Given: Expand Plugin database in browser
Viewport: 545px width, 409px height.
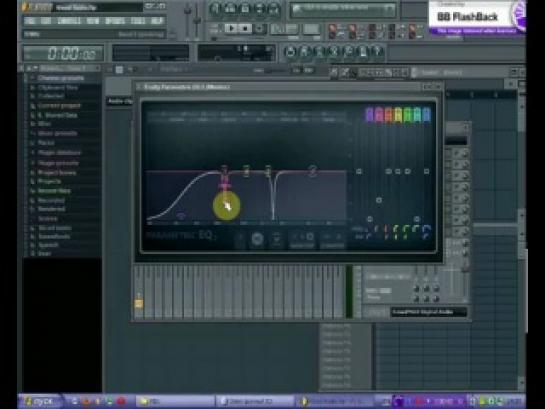Looking at the screenshot, I should click(x=59, y=153).
